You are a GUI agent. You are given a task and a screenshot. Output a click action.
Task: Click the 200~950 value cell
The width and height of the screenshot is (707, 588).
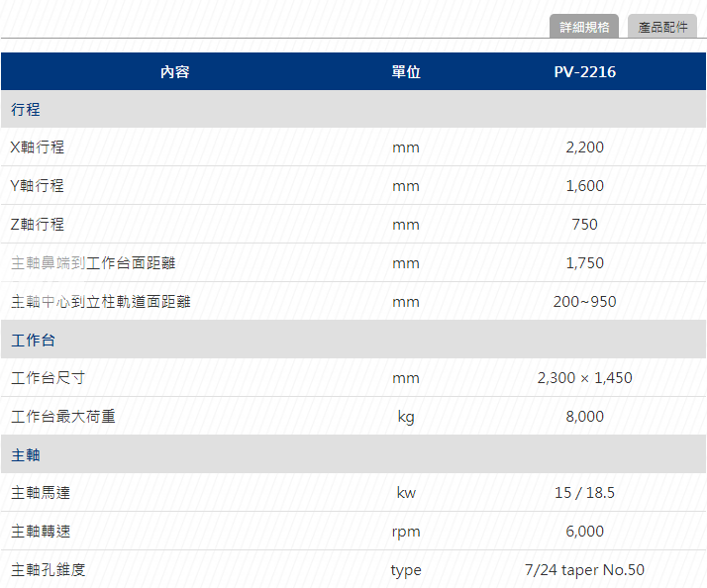tap(584, 301)
